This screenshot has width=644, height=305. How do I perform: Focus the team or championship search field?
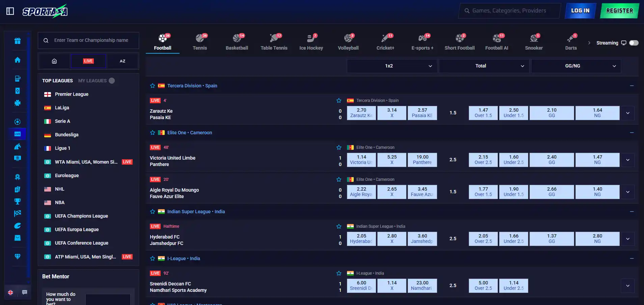click(88, 40)
